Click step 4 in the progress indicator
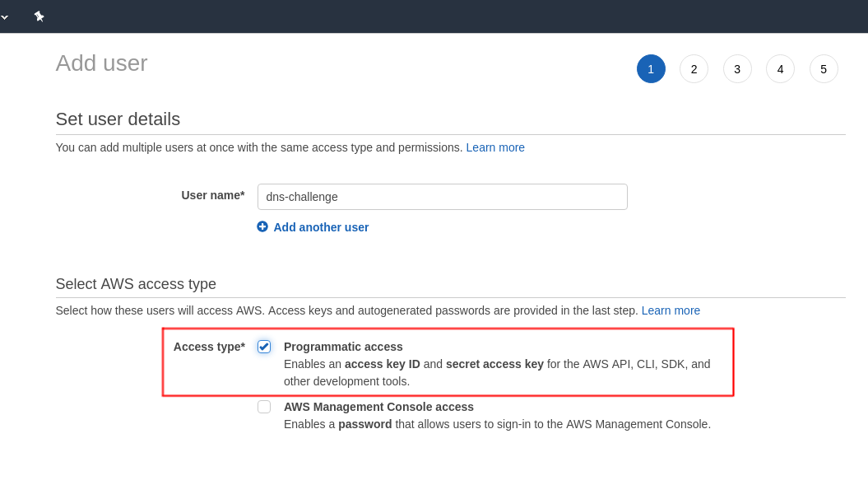The width and height of the screenshot is (868, 485). pos(780,68)
